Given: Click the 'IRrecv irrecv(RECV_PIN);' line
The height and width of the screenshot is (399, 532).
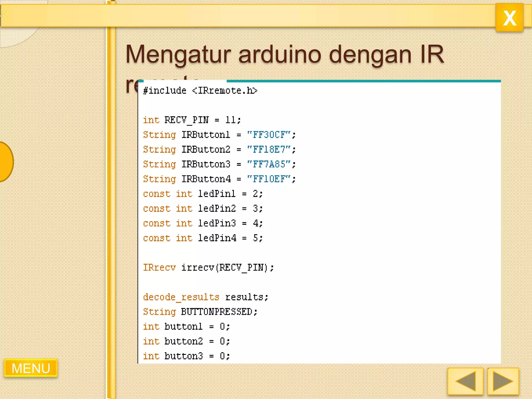Looking at the screenshot, I should (208, 268).
